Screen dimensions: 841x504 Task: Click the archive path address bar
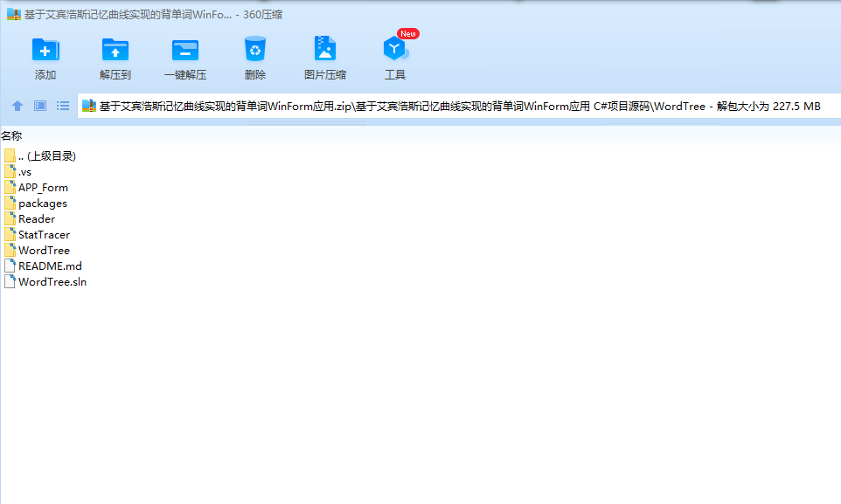459,107
